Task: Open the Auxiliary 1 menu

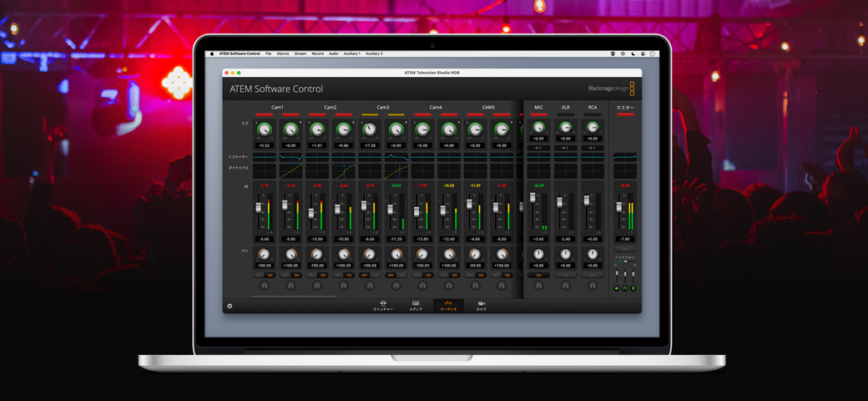Action: coord(352,53)
